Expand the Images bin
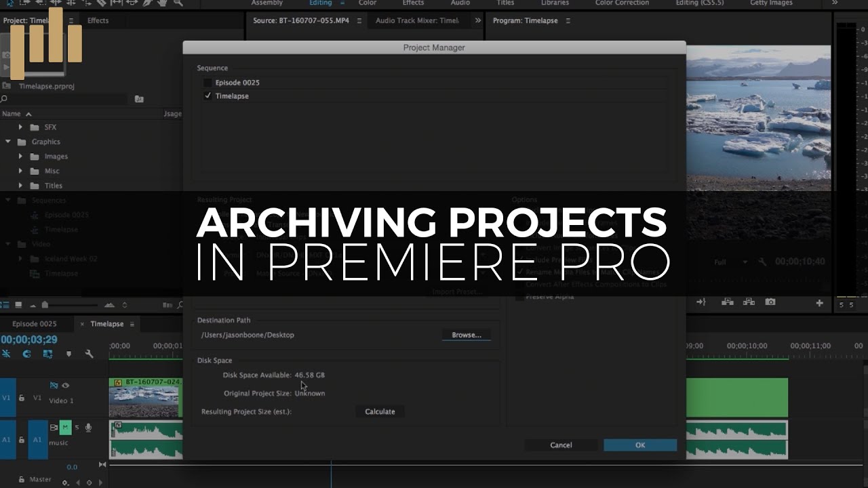868x488 pixels. click(20, 157)
